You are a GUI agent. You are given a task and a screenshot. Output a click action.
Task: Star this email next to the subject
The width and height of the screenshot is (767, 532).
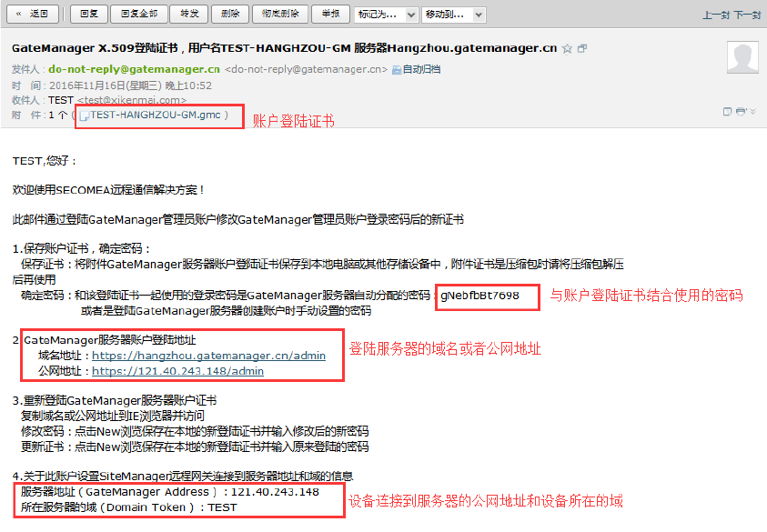pyautogui.click(x=568, y=49)
